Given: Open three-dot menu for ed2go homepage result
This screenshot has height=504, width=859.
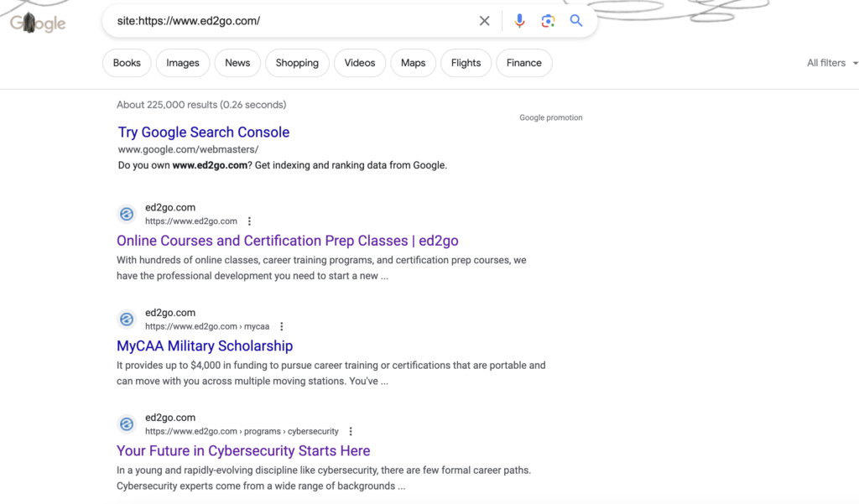Looking at the screenshot, I should tap(249, 221).
